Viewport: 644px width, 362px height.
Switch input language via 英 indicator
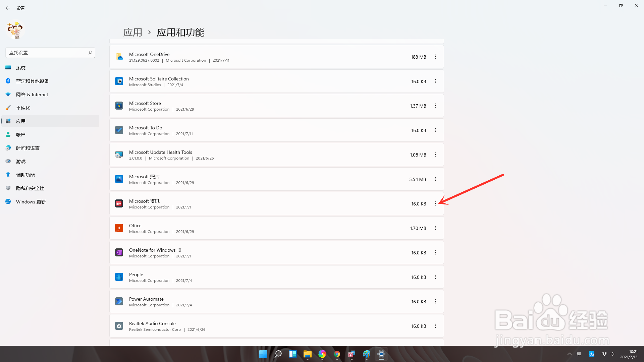[x=579, y=354]
